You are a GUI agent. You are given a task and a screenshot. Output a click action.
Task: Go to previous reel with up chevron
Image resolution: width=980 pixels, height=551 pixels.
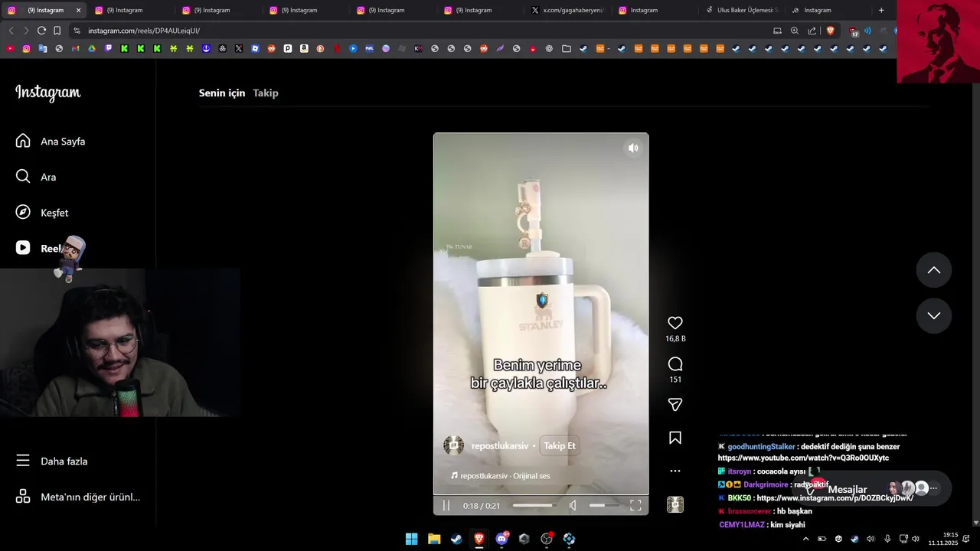pos(934,270)
